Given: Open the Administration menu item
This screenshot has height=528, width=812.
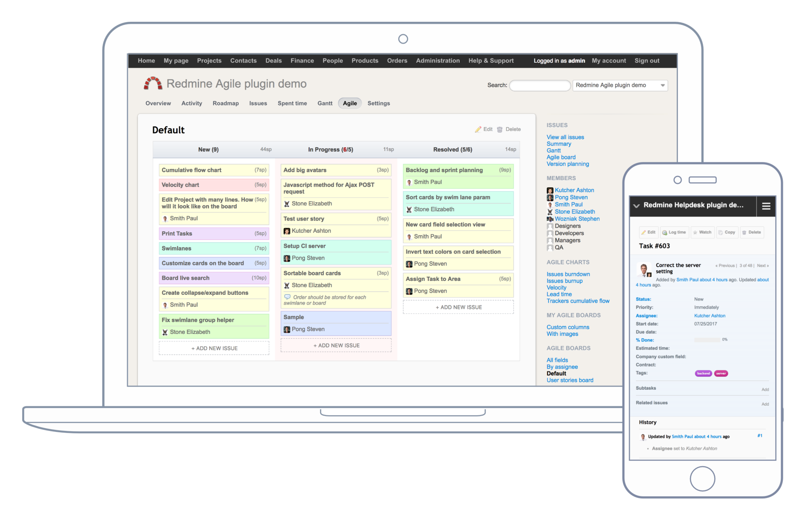Looking at the screenshot, I should [x=438, y=60].
